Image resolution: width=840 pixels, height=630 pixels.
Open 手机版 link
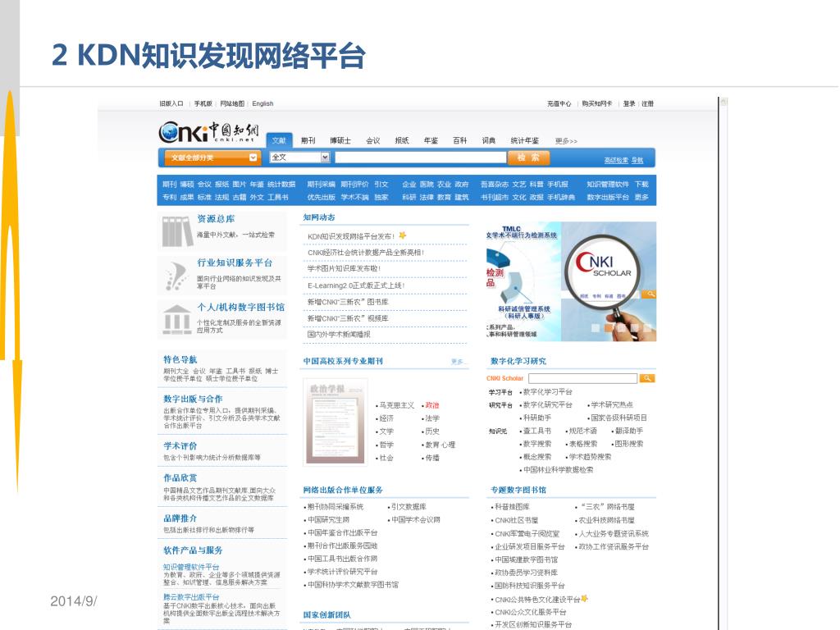203,103
